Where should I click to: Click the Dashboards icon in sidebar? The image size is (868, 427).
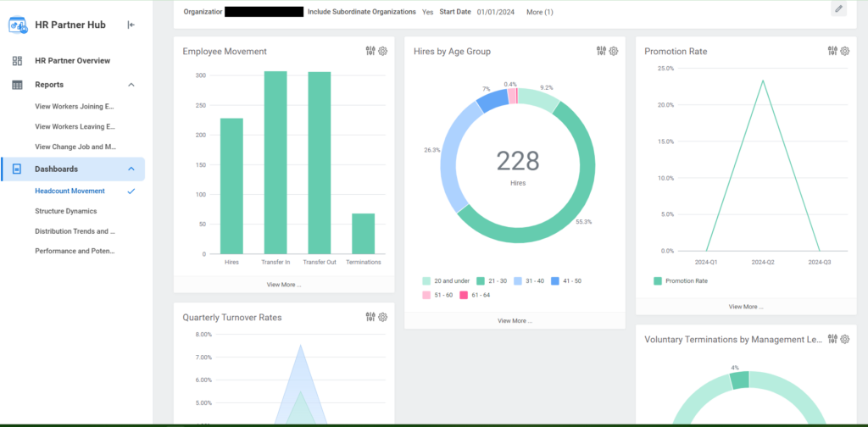(x=17, y=169)
